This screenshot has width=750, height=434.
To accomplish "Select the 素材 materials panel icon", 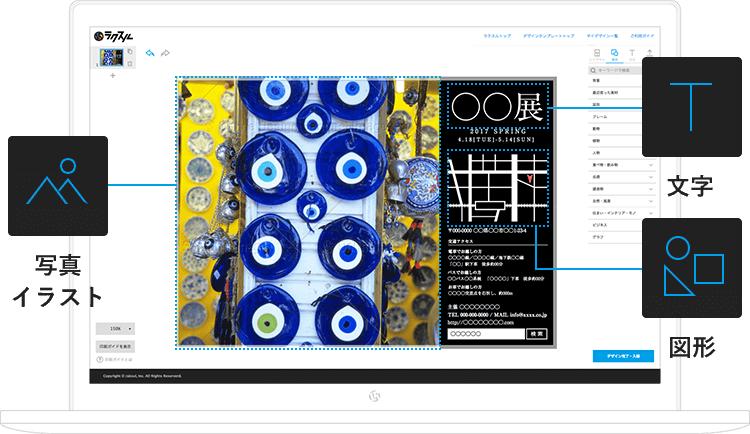I will coord(614,54).
